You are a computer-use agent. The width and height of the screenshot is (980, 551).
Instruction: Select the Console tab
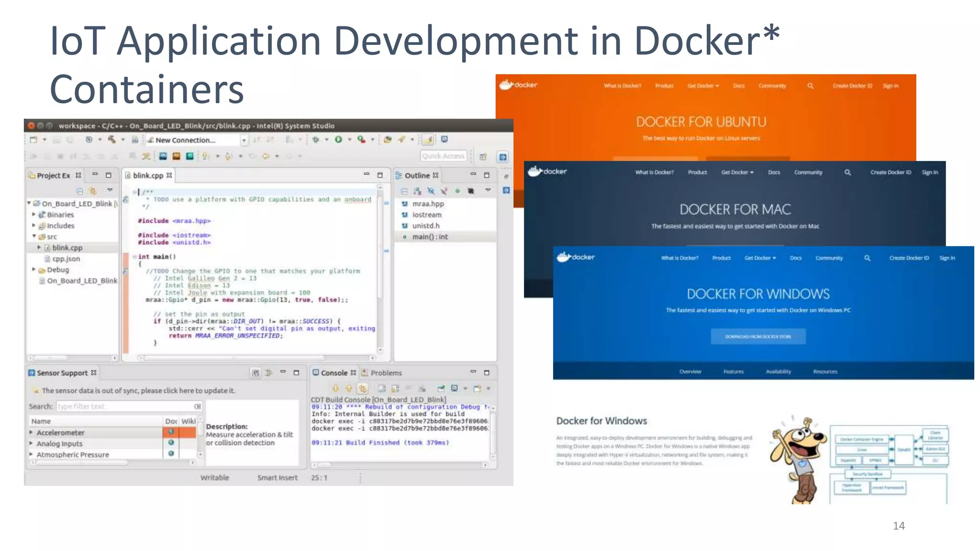(334, 373)
